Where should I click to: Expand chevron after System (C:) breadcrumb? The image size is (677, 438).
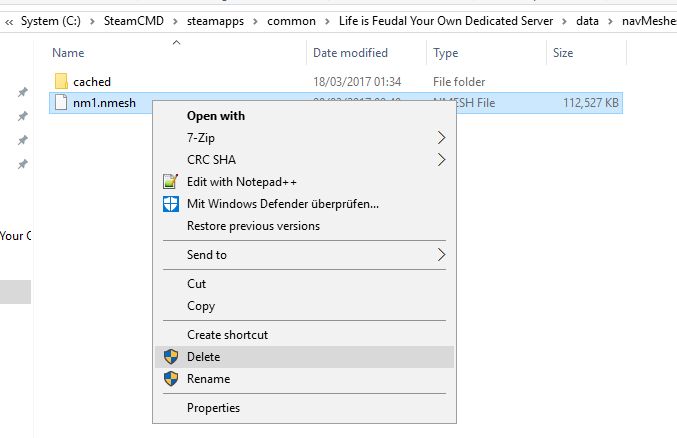coord(92,22)
